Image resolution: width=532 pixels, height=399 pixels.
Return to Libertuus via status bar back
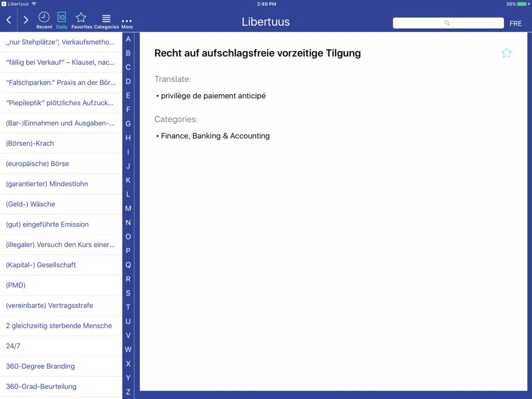tap(15, 4)
